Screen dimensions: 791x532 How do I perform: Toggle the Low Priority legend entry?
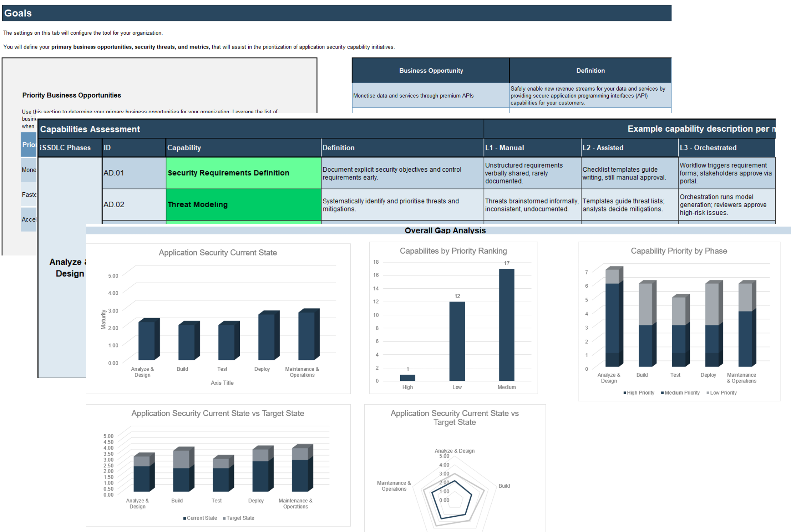(x=722, y=392)
